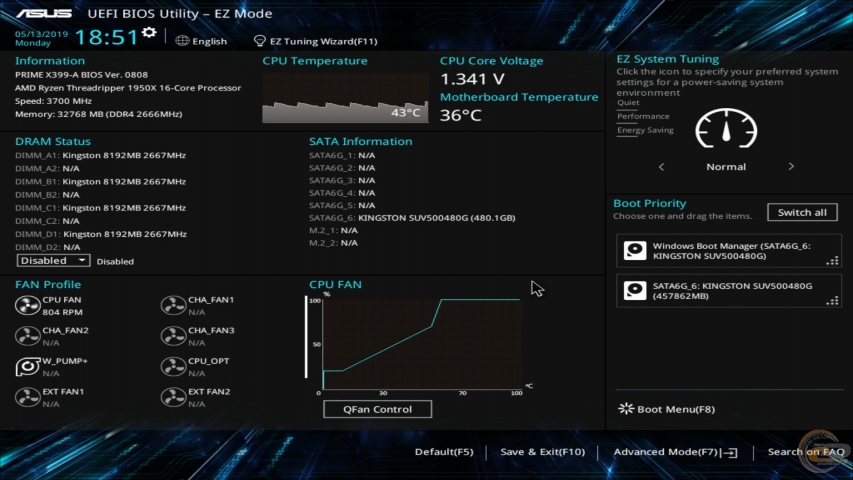The width and height of the screenshot is (853, 480).
Task: Click the 1.341 V core voltage value
Action: point(472,79)
